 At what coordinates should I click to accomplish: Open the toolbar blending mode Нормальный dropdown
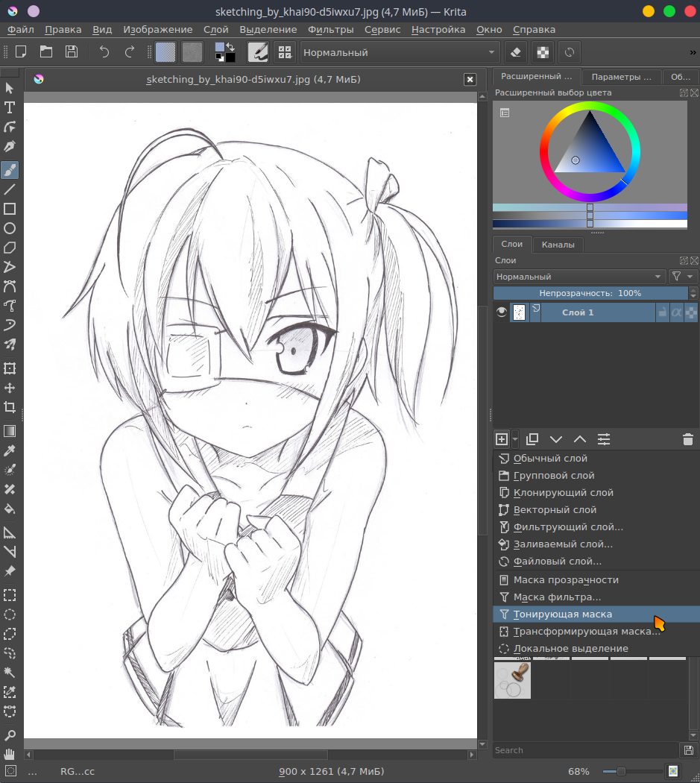pos(400,52)
